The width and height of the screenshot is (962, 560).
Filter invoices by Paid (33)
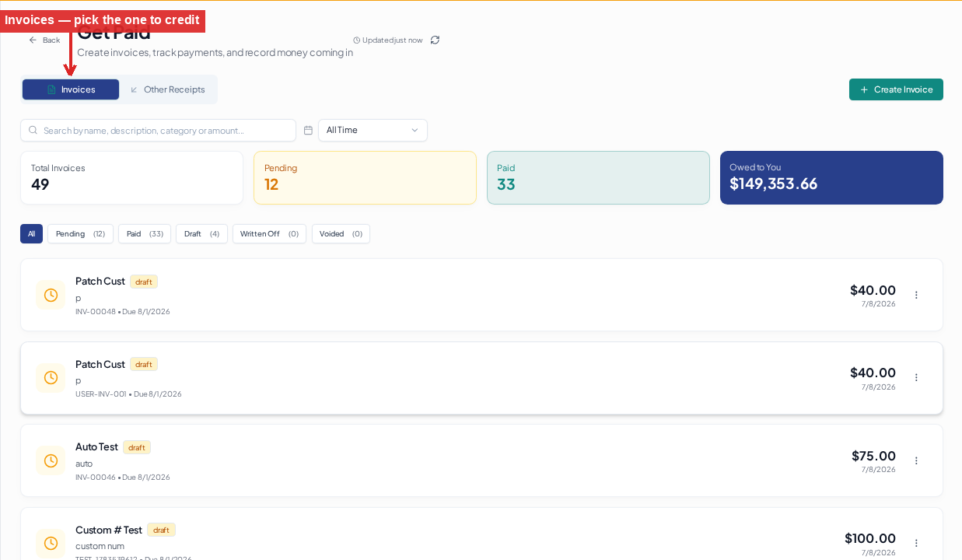coord(145,233)
